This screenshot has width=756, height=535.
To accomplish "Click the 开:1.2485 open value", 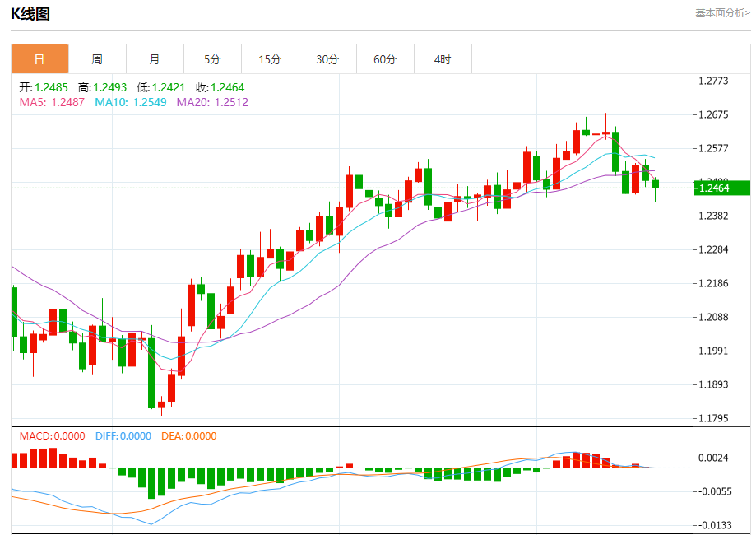I will click(44, 87).
